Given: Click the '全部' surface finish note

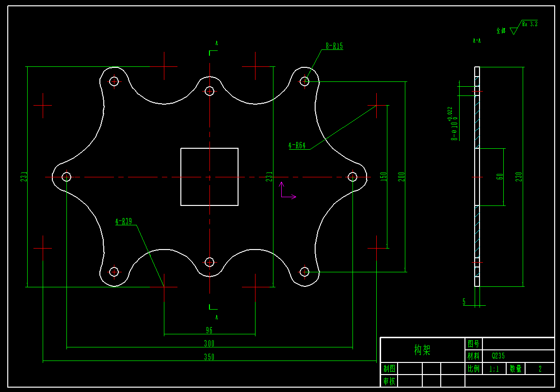Looking at the screenshot, I should [x=501, y=31].
